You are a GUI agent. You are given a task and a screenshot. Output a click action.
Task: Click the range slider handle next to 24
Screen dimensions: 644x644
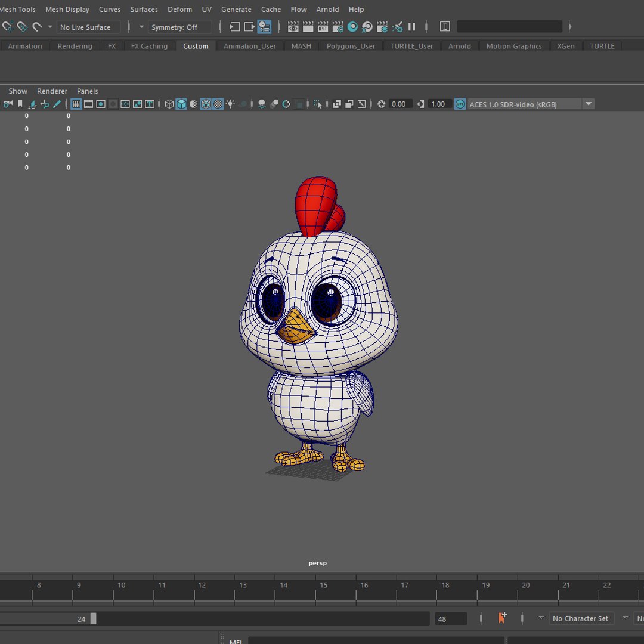click(x=93, y=618)
